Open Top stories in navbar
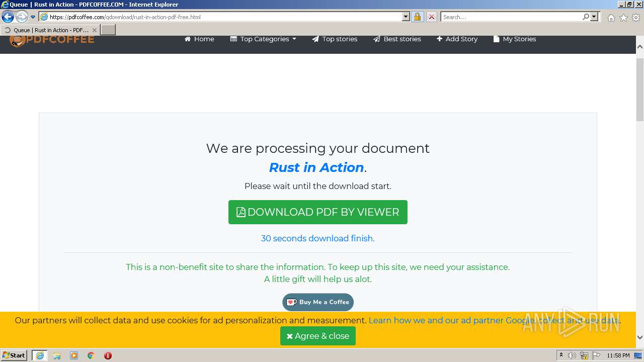 [335, 39]
